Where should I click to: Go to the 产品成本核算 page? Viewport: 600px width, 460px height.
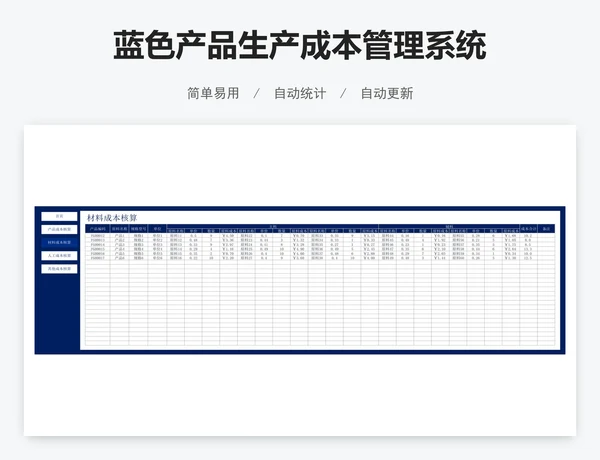pyautogui.click(x=59, y=229)
